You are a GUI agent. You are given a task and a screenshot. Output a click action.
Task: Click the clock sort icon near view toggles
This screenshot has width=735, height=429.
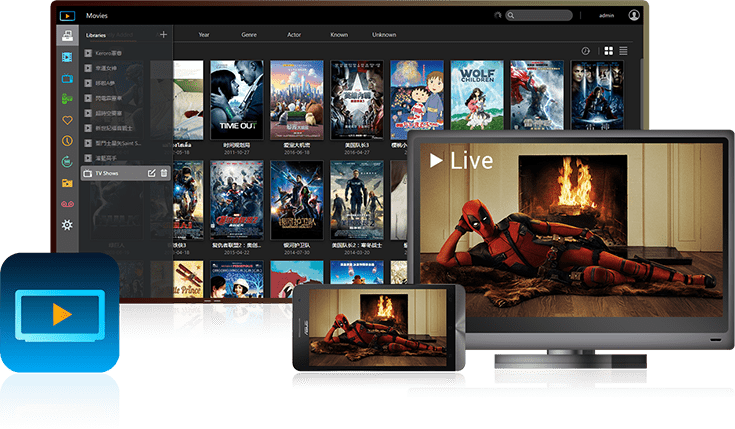pos(586,50)
